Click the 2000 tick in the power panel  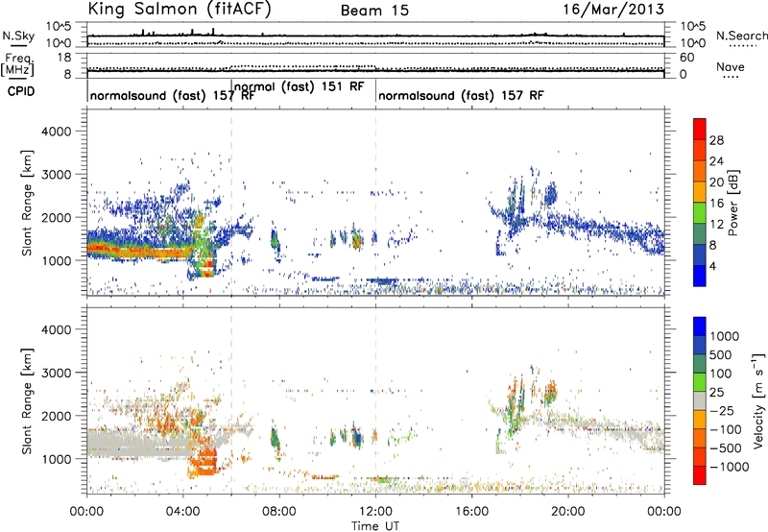[56, 217]
